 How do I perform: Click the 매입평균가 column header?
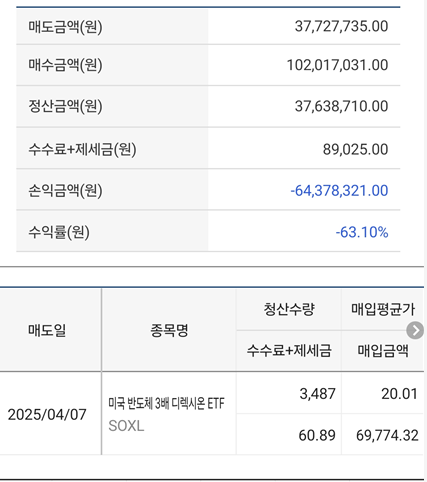click(x=383, y=309)
